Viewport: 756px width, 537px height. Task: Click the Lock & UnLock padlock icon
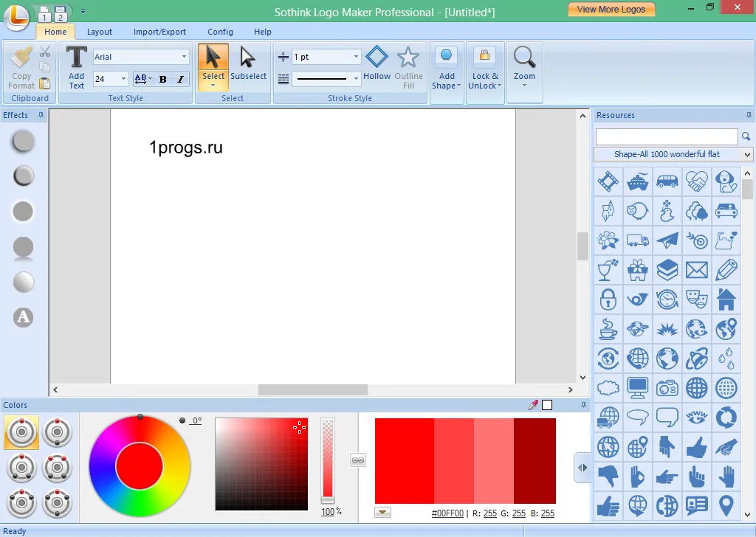coord(484,55)
